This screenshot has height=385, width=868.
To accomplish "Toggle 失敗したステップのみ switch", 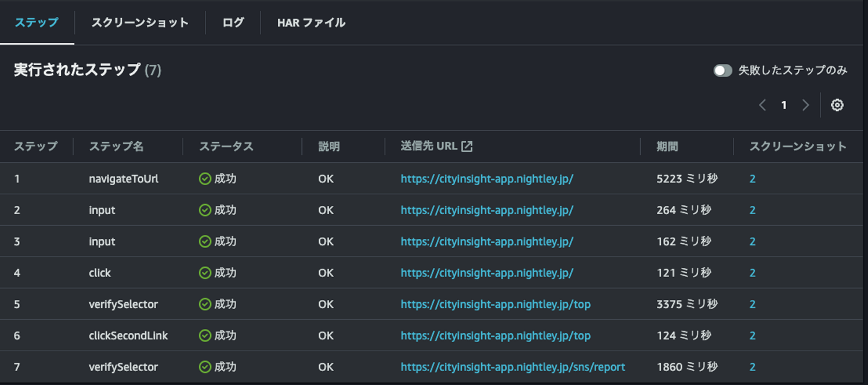I will point(723,71).
